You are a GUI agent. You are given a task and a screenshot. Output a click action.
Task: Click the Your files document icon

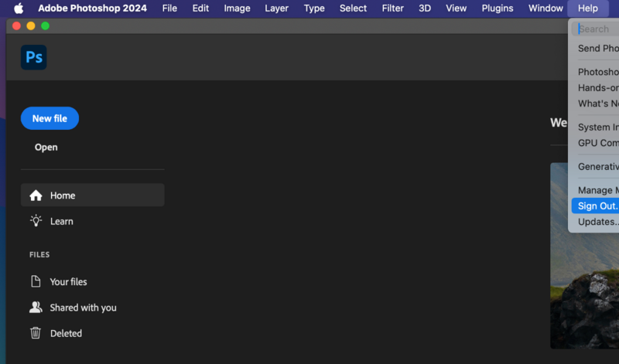(x=36, y=281)
